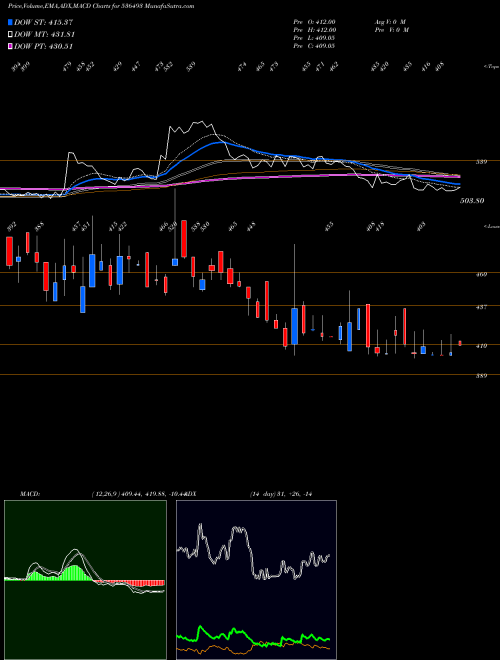Click the 410 price axis label

pos(481,346)
